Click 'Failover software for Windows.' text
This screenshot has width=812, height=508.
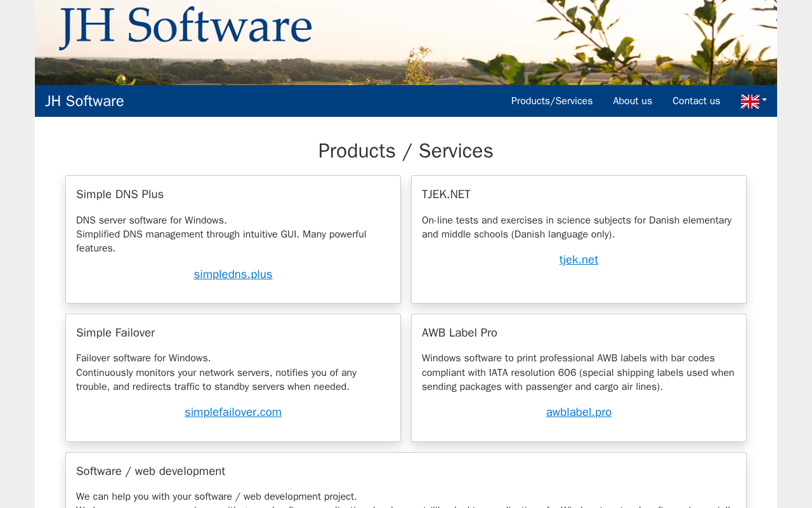point(143,358)
